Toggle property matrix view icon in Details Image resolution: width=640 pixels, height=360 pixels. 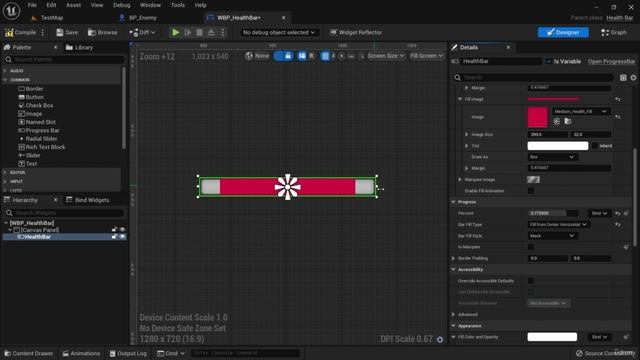[x=623, y=78]
